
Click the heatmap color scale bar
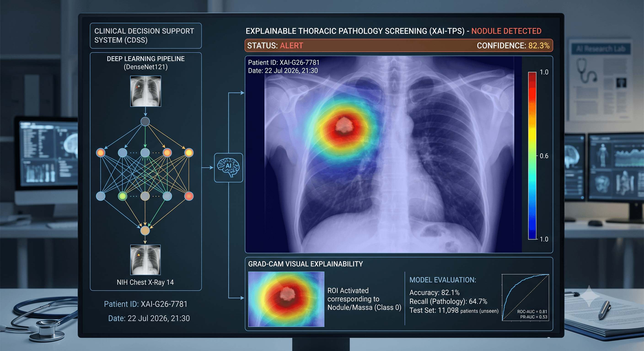(532, 156)
